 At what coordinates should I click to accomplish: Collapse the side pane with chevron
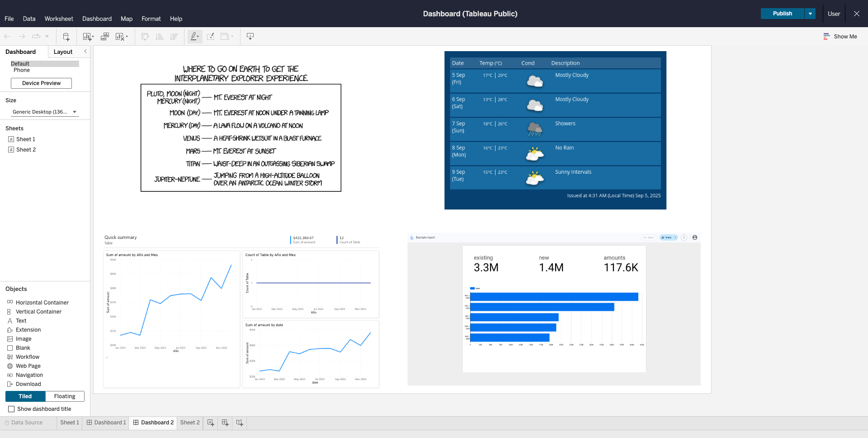(85, 52)
